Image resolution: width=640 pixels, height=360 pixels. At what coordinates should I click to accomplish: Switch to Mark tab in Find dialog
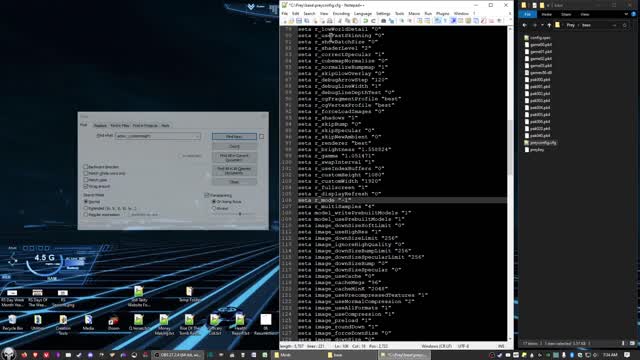165,126
